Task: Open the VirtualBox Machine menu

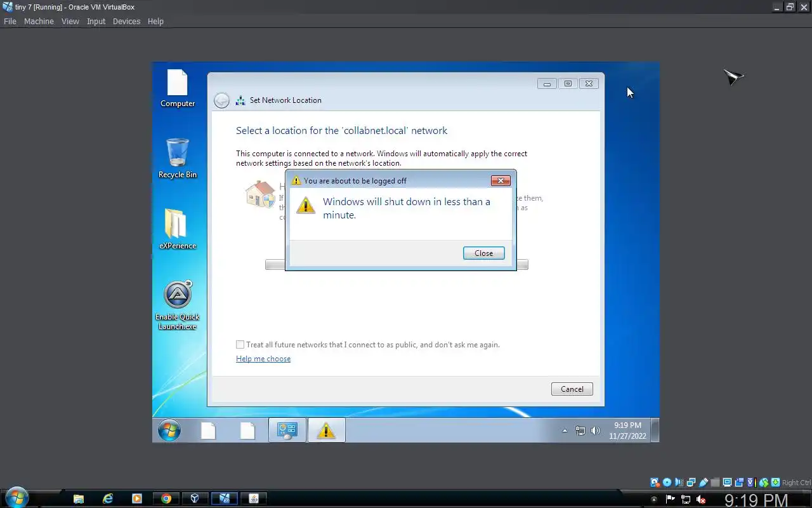Action: tap(39, 21)
